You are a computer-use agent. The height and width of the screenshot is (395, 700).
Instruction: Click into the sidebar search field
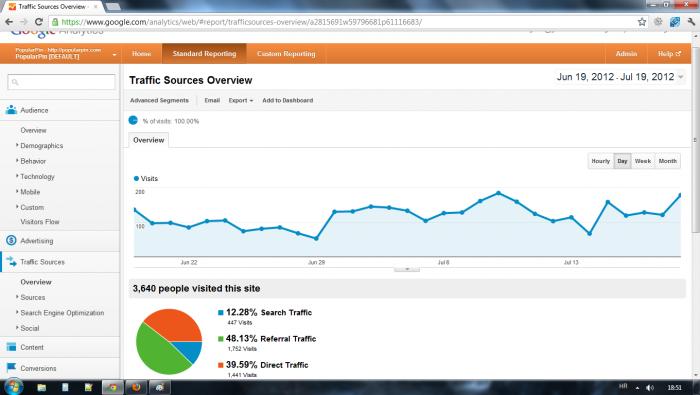click(x=61, y=82)
